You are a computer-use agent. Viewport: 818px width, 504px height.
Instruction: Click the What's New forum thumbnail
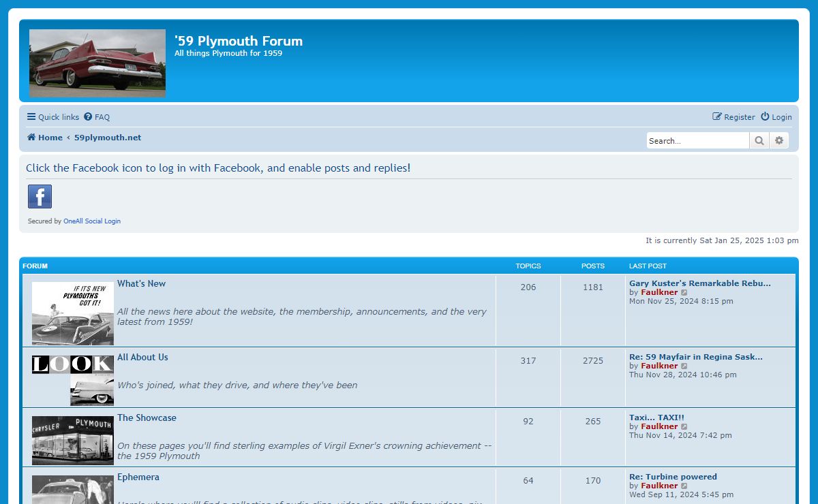click(73, 313)
